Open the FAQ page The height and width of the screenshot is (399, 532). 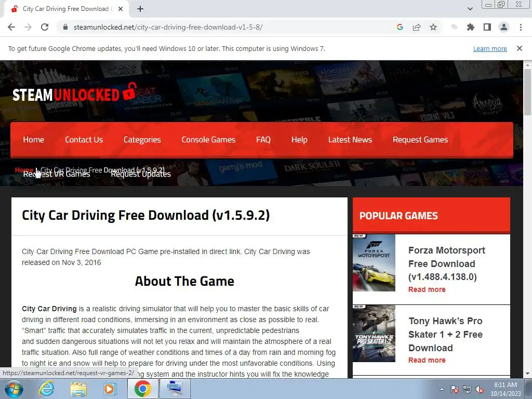coord(263,140)
